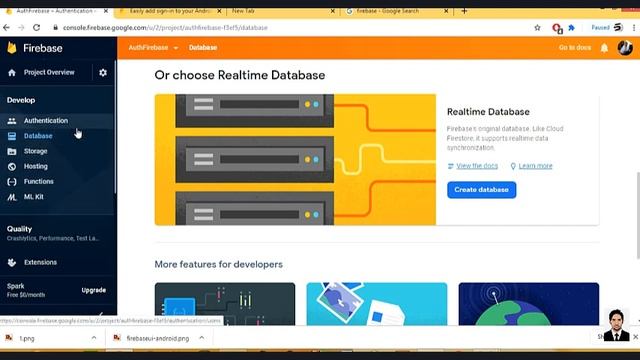Switch to Easily add sign-in tab
Viewport: 640px width, 360px height.
point(170,11)
